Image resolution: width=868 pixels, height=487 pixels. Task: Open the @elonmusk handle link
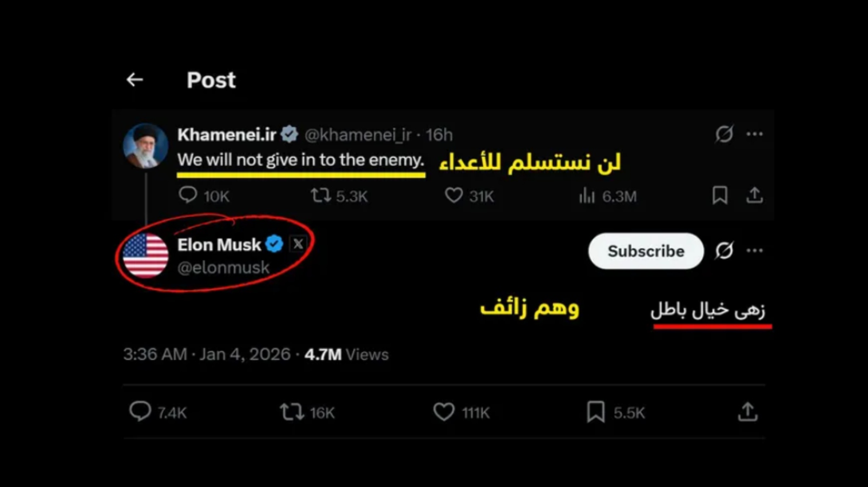[x=223, y=267]
